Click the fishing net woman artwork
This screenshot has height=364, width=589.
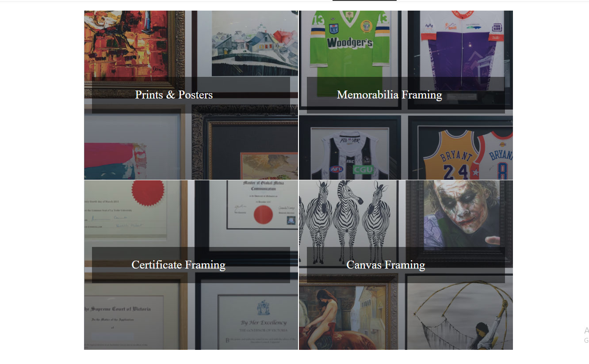tap(460, 316)
